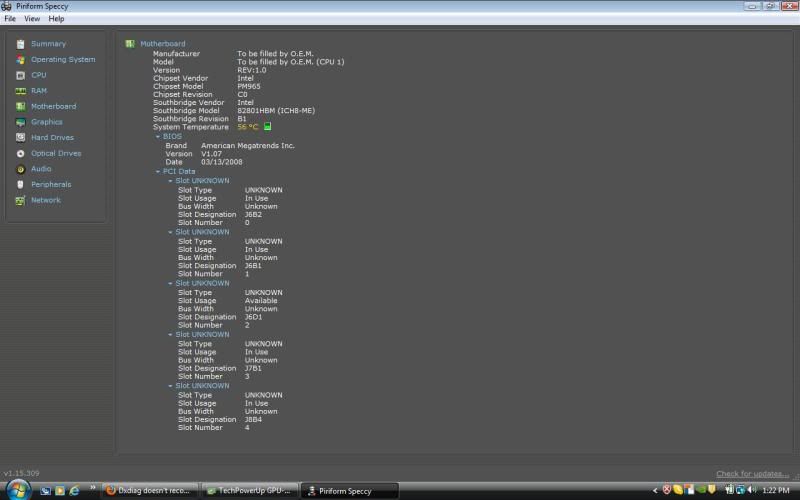Select the CPU chip icon in sidebar
Screen dimensions: 800x500
click(x=20, y=76)
